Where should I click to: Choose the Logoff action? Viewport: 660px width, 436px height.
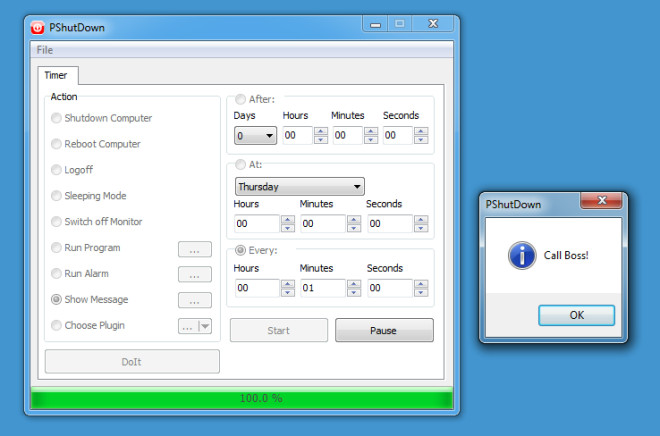point(56,170)
